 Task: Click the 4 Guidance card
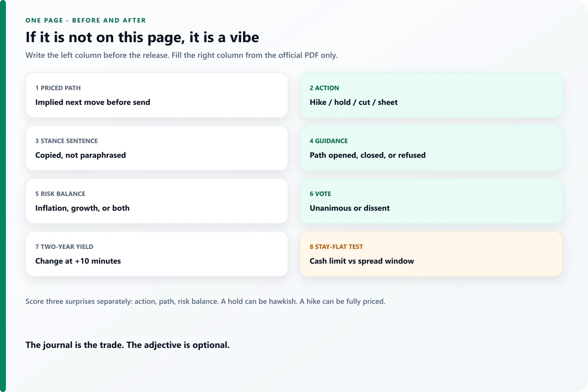(x=431, y=148)
